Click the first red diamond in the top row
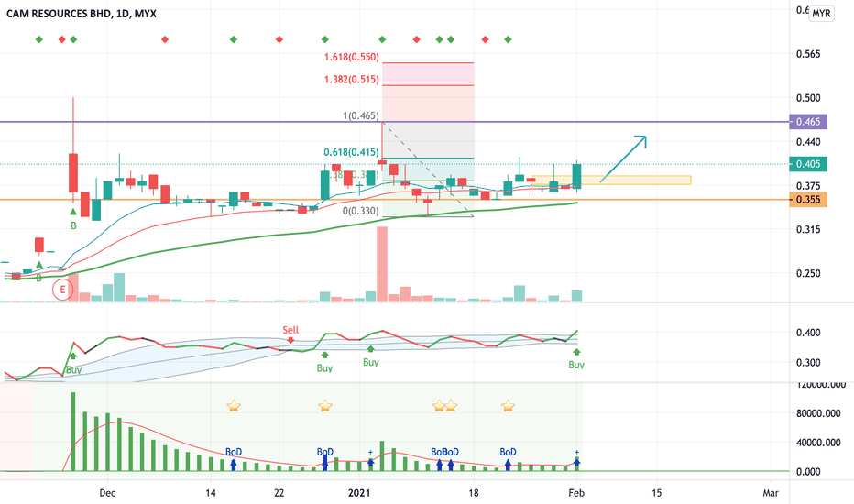 [x=61, y=39]
